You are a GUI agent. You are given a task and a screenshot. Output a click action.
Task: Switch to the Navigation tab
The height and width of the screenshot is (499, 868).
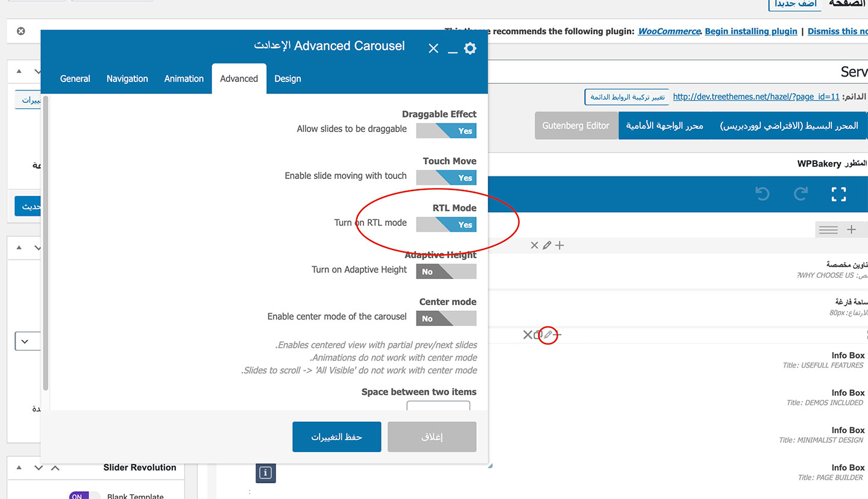tap(127, 79)
